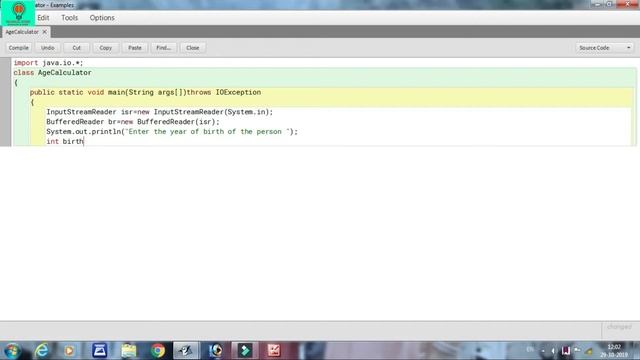The width and height of the screenshot is (640, 360).
Task: Open the Tools menu
Action: click(x=69, y=18)
